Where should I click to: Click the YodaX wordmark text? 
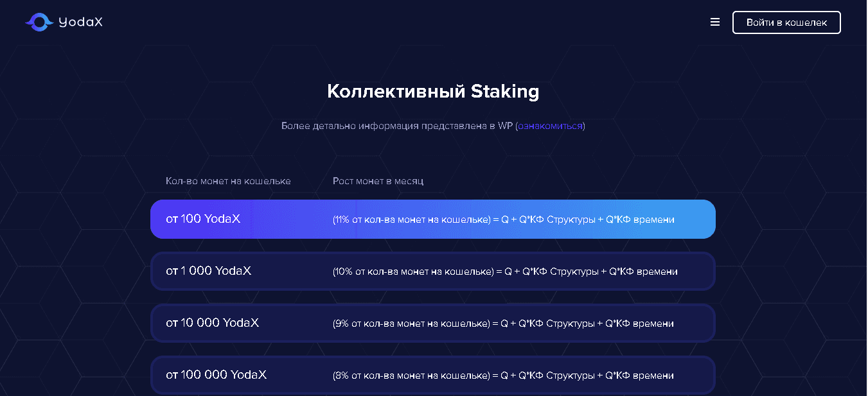(80, 22)
